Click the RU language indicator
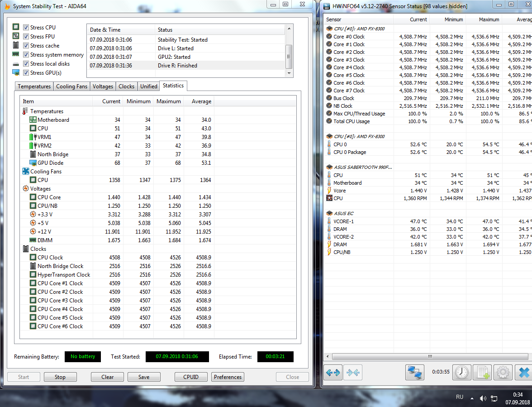Image resolution: width=532 pixels, height=407 pixels. [460, 397]
